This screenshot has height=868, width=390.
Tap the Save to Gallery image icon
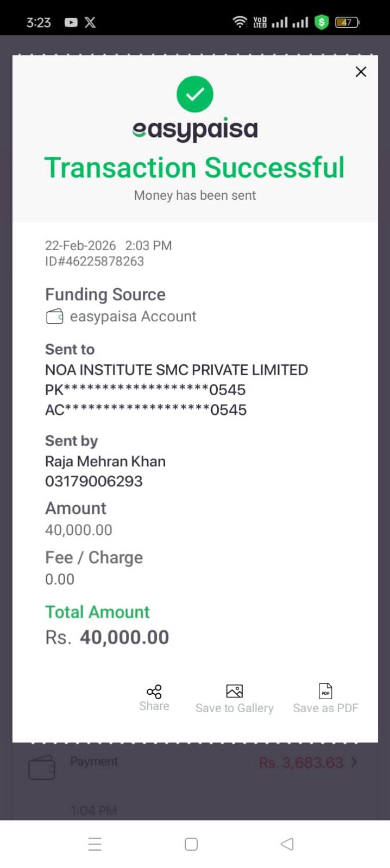click(234, 691)
